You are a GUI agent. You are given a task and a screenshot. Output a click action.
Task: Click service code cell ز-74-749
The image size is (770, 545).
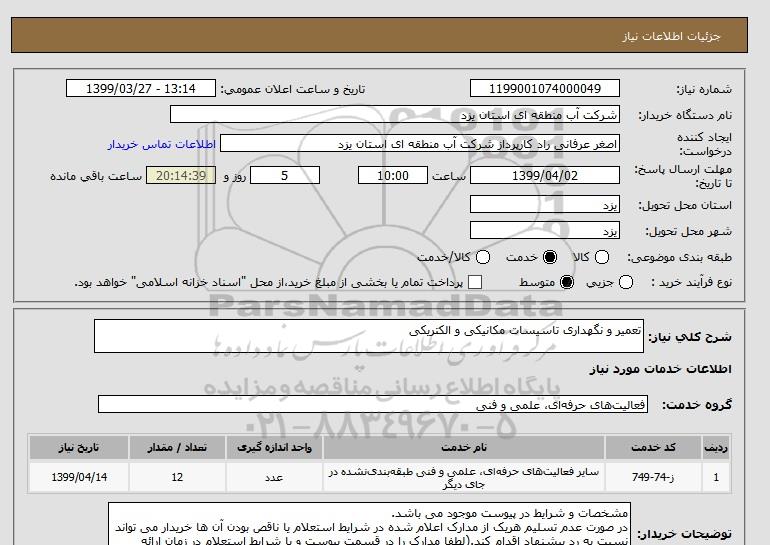653,477
